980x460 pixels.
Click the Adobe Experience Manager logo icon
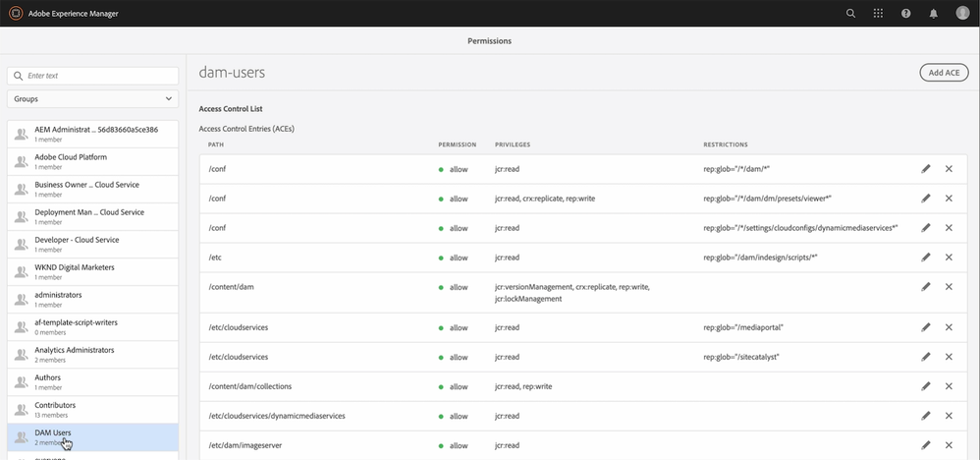(15, 13)
